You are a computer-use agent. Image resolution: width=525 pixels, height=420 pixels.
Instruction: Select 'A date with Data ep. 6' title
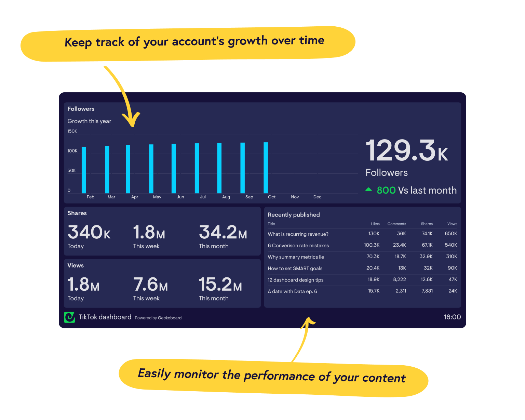(x=293, y=291)
